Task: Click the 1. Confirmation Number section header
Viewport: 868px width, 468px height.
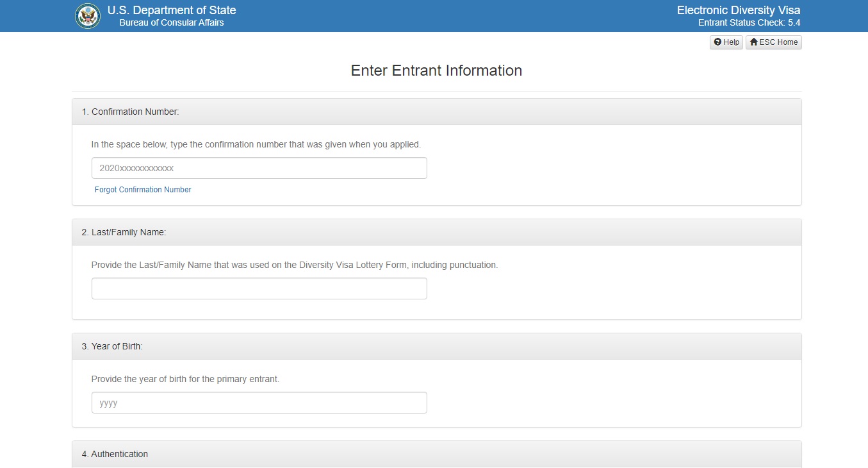Action: pos(437,112)
